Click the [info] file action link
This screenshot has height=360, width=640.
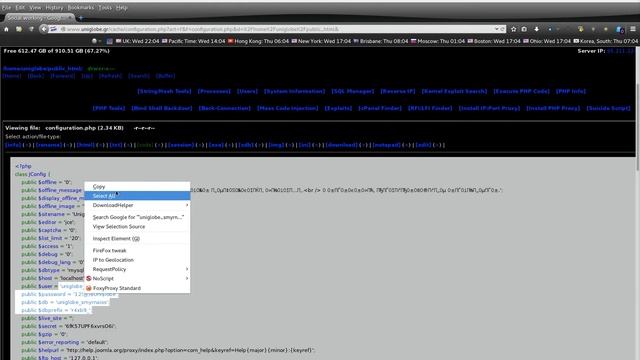(x=13, y=145)
